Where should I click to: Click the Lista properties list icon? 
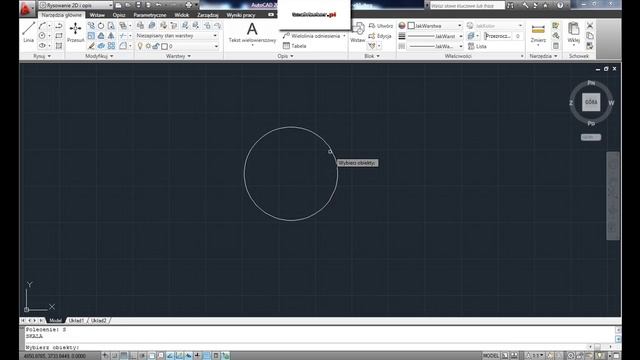pos(478,46)
